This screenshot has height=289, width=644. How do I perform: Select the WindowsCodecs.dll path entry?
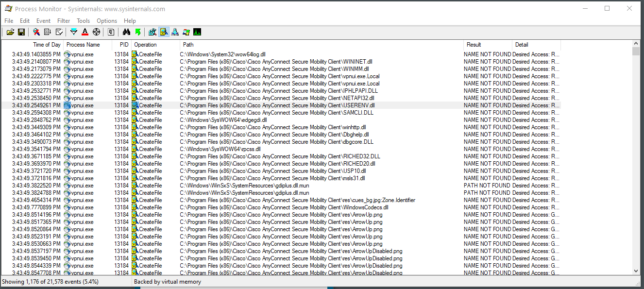[x=284, y=207]
